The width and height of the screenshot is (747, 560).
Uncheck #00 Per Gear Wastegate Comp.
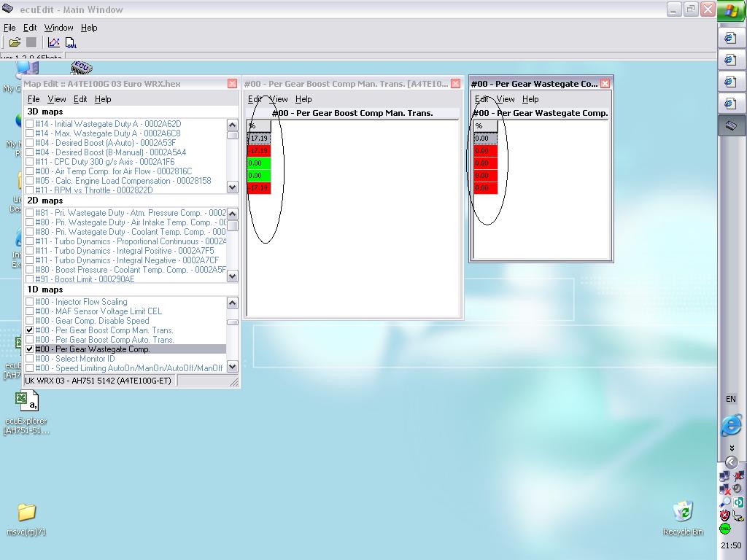(29, 349)
